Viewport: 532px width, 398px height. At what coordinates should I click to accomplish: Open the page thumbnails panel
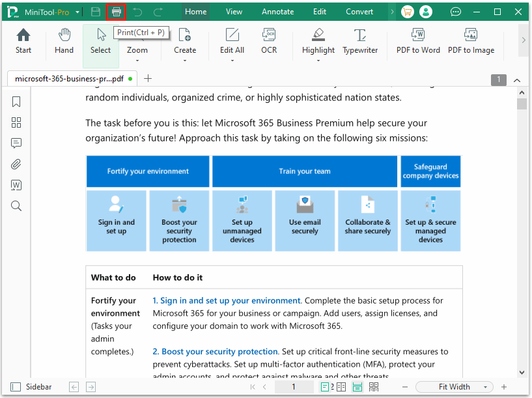16,122
